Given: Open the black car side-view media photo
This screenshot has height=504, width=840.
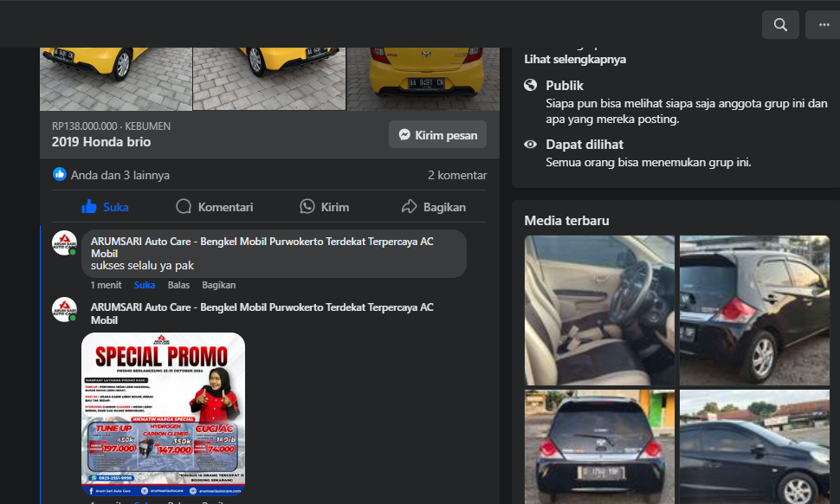Looking at the screenshot, I should [754, 447].
